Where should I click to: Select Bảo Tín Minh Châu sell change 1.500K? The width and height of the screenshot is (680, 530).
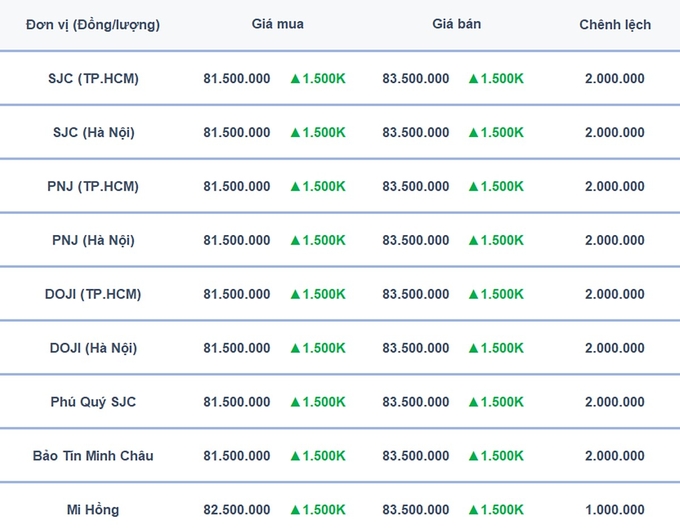point(496,456)
